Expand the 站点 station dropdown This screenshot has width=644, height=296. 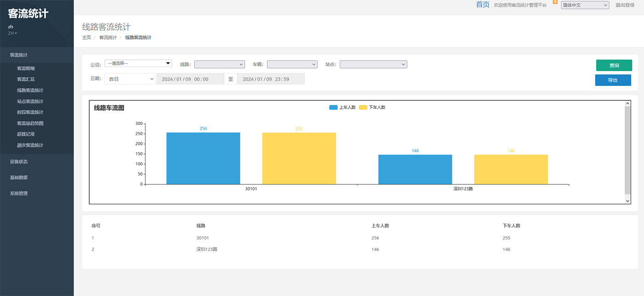[373, 64]
